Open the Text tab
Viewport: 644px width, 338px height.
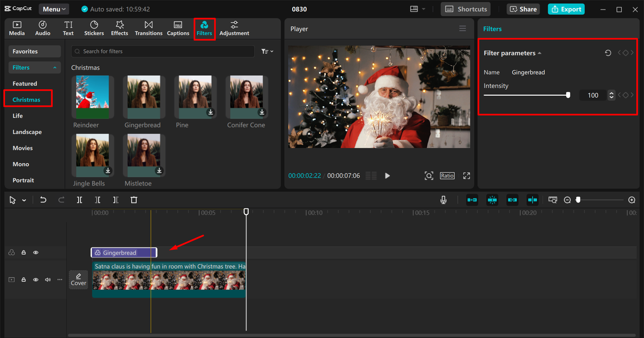click(x=68, y=29)
